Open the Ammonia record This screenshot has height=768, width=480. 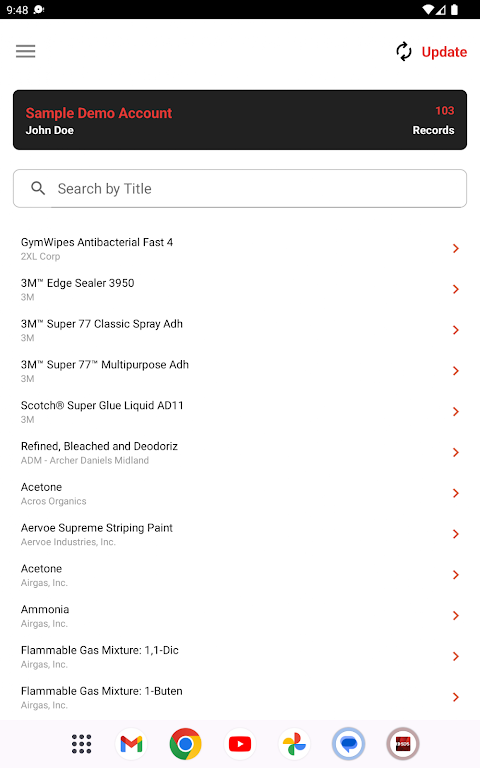pos(240,616)
